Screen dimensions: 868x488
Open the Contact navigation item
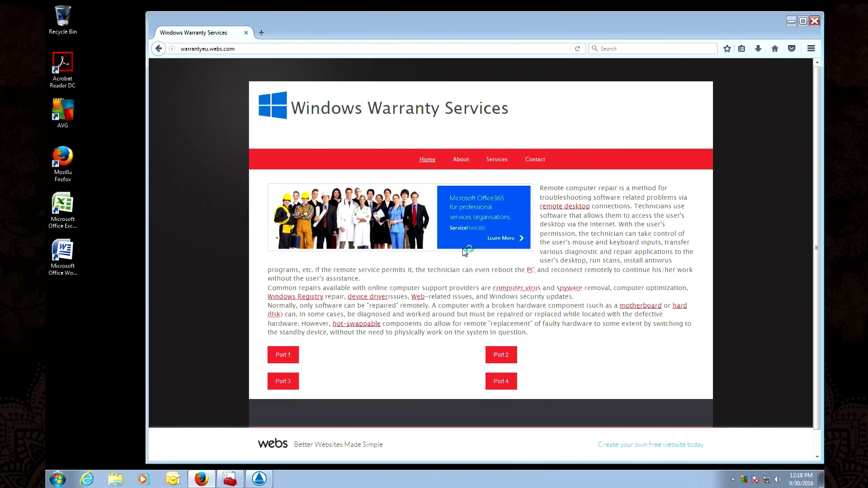point(535,159)
